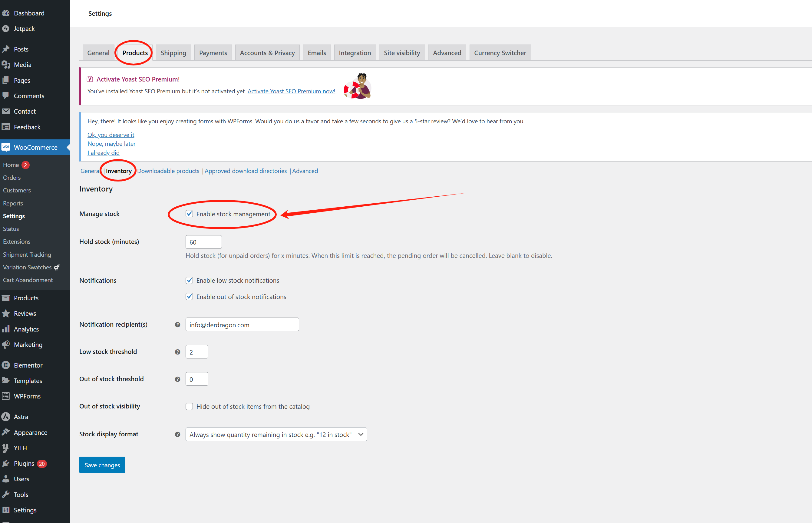This screenshot has height=523, width=812.
Task: Click the Jetpack sidebar icon
Action: tap(5, 29)
